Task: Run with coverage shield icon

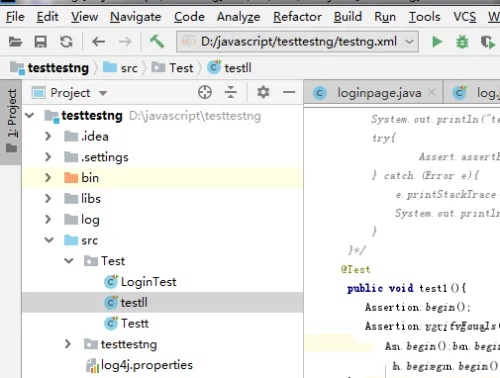Action: coord(488,42)
